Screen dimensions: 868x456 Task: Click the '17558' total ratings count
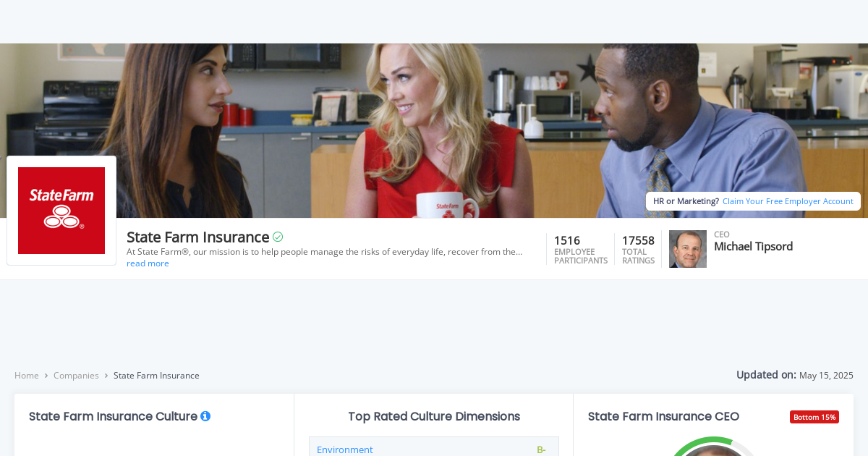point(638,240)
